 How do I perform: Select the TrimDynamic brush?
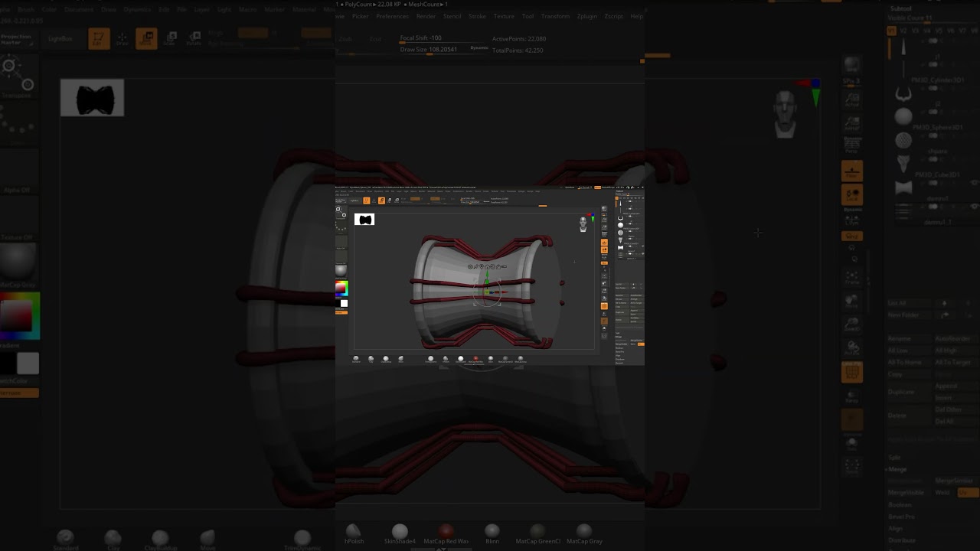tap(302, 540)
